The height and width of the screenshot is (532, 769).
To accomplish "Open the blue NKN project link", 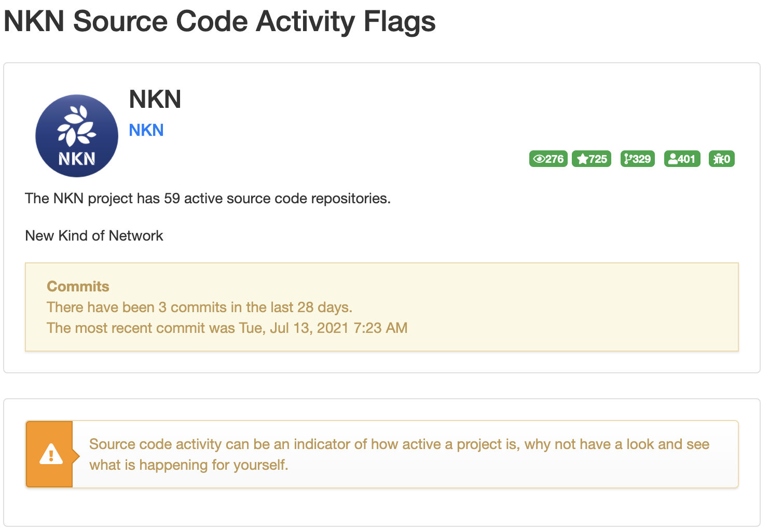I will coord(146,130).
